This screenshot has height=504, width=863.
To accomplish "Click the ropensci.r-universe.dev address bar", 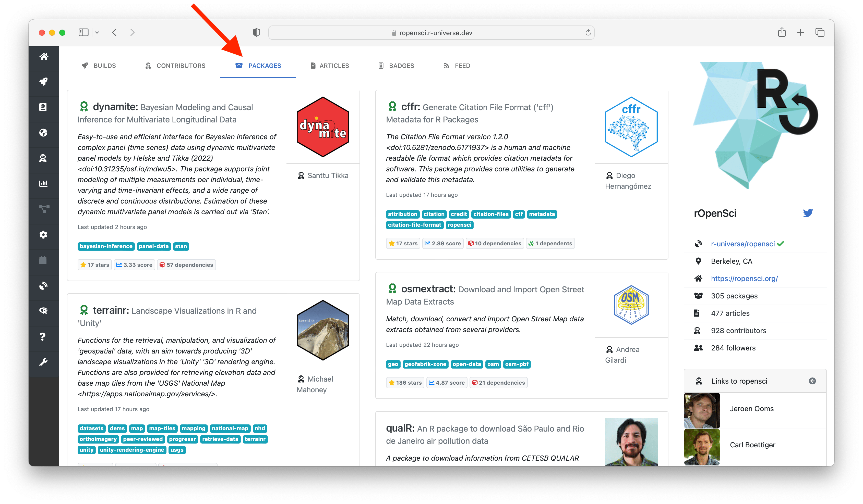I will tap(431, 33).
